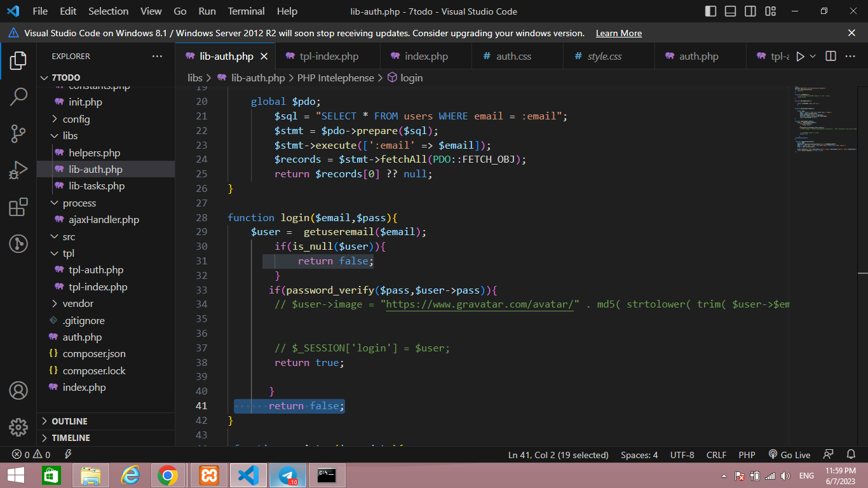Open the Source Control view icon
868x488 pixels.
18,133
